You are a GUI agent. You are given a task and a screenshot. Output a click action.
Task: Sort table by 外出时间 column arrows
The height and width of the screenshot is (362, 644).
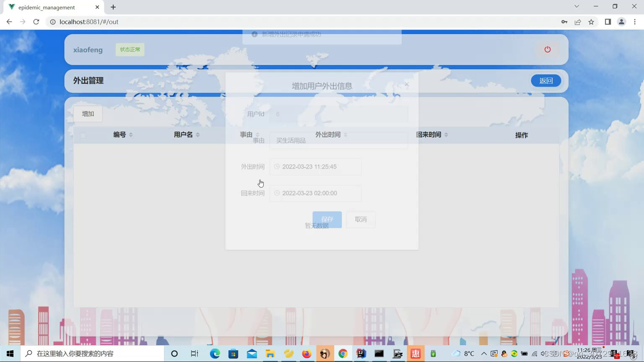pyautogui.click(x=345, y=135)
